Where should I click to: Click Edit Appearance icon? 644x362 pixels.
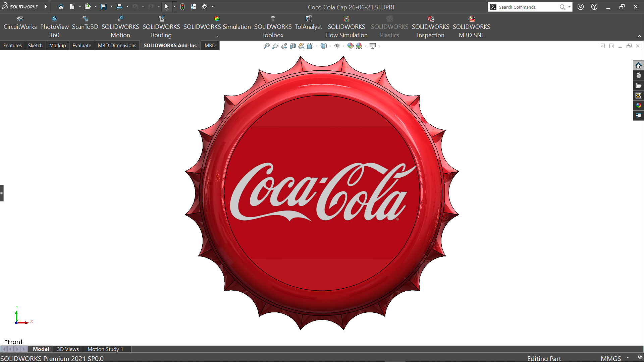351,46
